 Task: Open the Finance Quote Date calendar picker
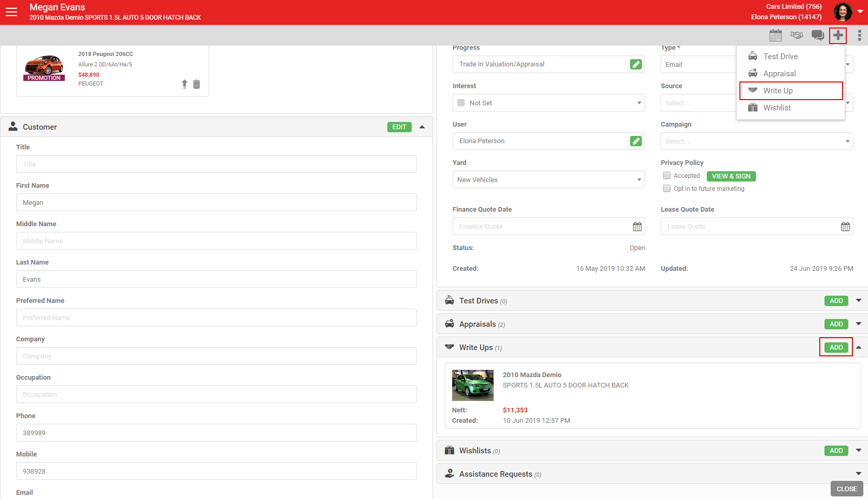[x=637, y=227]
